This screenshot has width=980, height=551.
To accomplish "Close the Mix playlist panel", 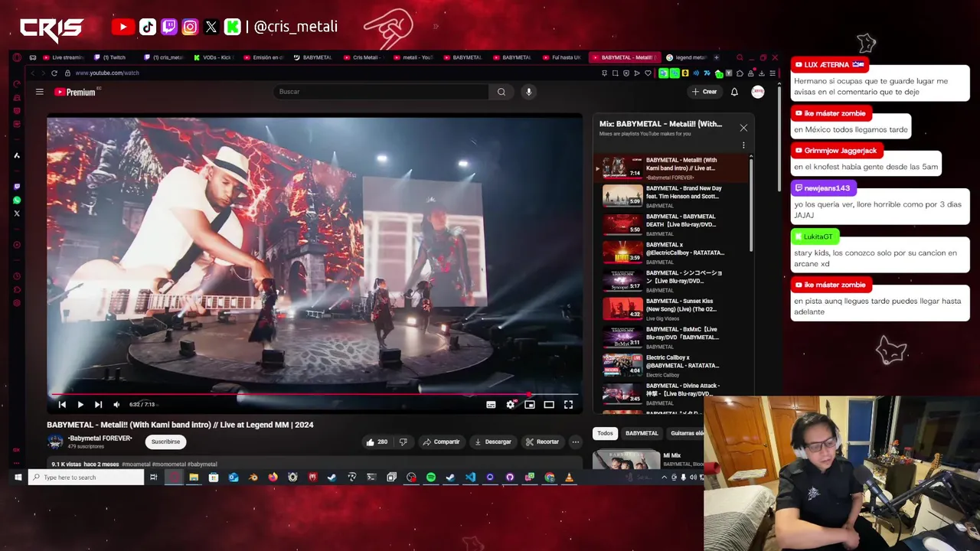I will click(743, 128).
